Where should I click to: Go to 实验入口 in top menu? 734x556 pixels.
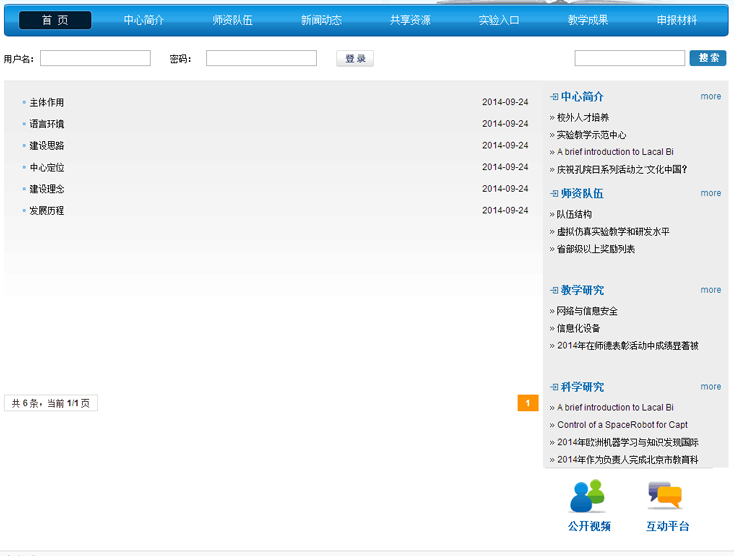tap(499, 20)
